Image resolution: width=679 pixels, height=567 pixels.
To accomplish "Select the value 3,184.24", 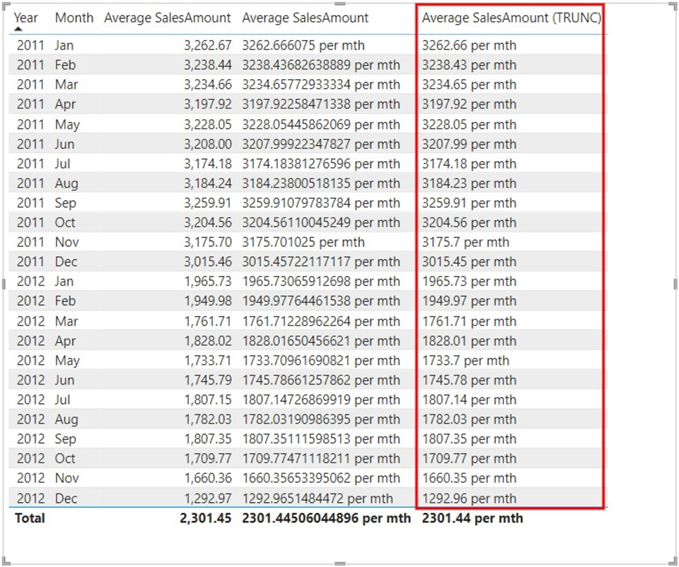I will (207, 183).
